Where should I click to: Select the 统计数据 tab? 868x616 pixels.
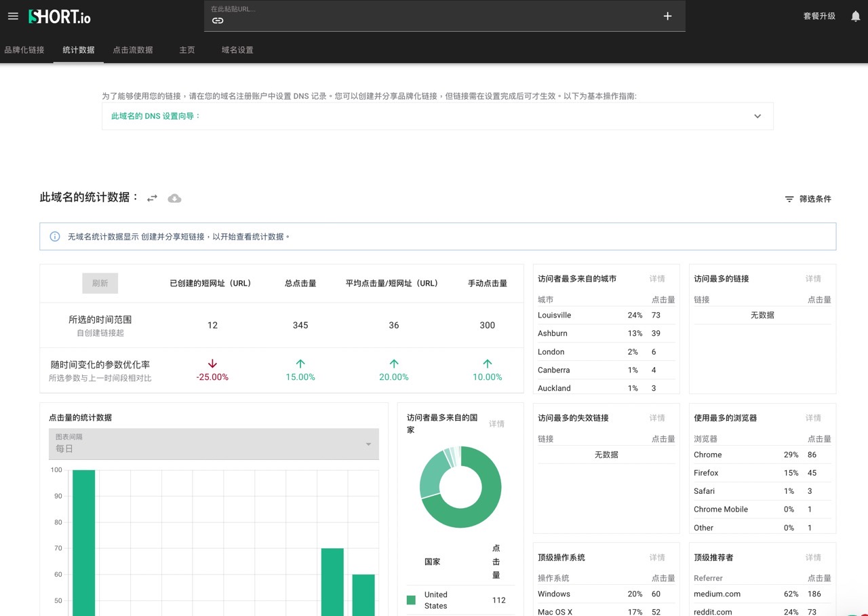[x=79, y=50]
